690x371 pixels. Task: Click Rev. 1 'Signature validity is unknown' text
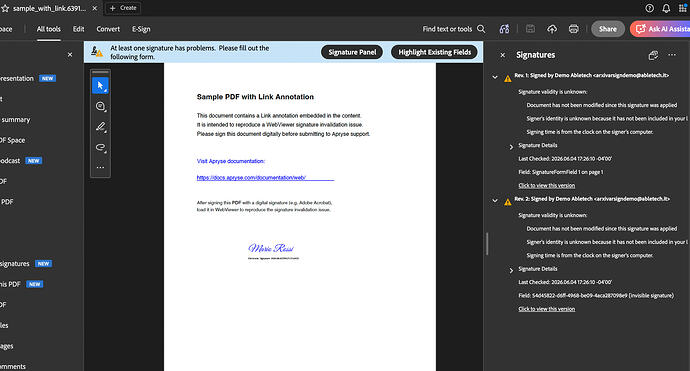pos(552,92)
